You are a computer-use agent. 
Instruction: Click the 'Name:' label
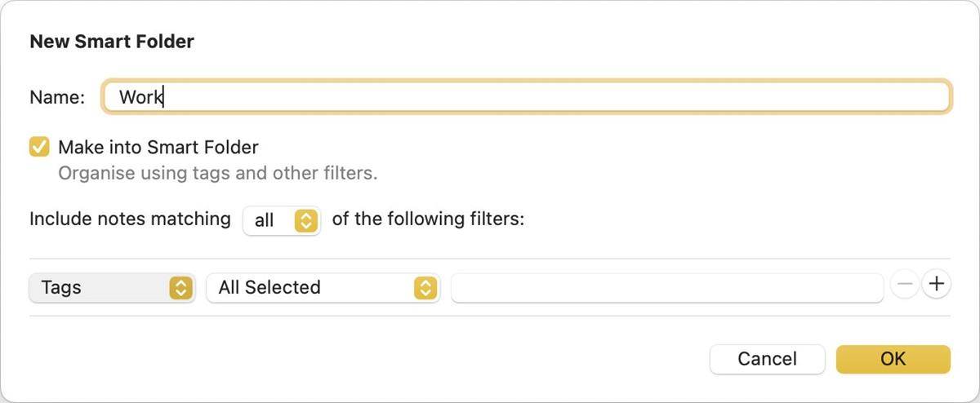click(57, 97)
